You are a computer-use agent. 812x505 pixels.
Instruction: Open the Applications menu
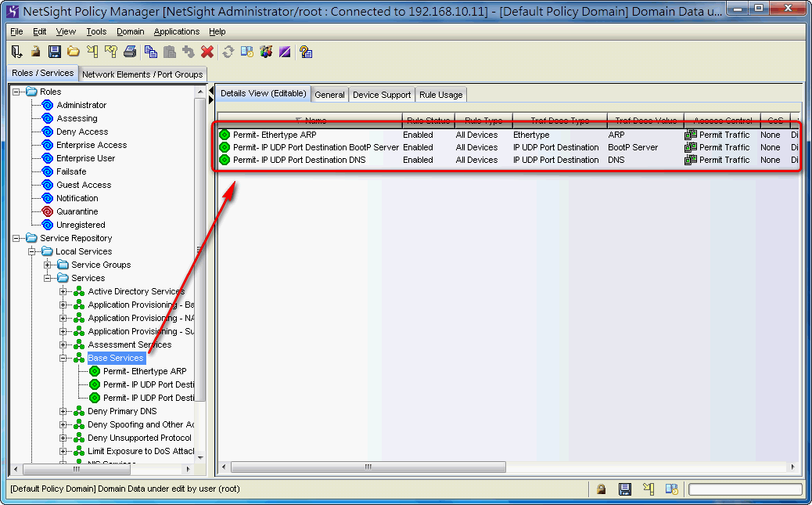[177, 31]
